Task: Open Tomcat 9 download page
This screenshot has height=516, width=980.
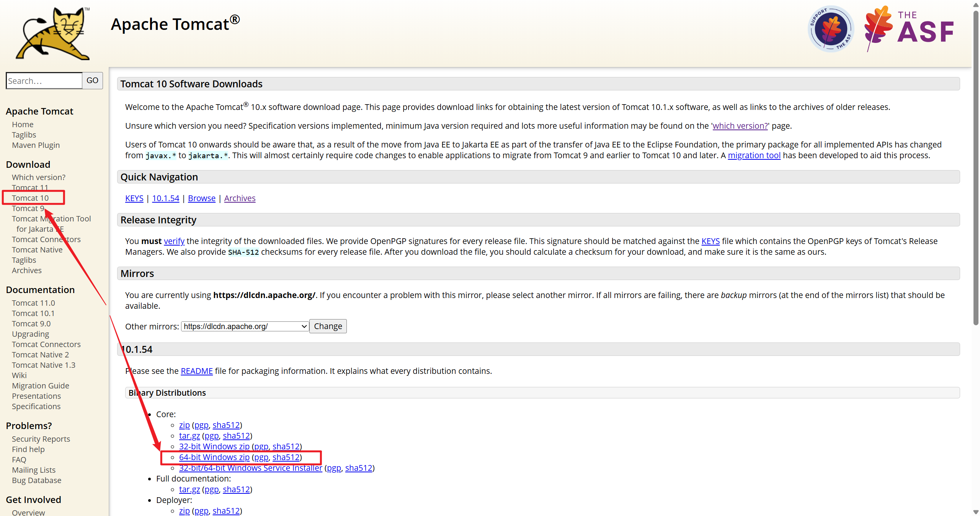Action: pyautogui.click(x=28, y=208)
